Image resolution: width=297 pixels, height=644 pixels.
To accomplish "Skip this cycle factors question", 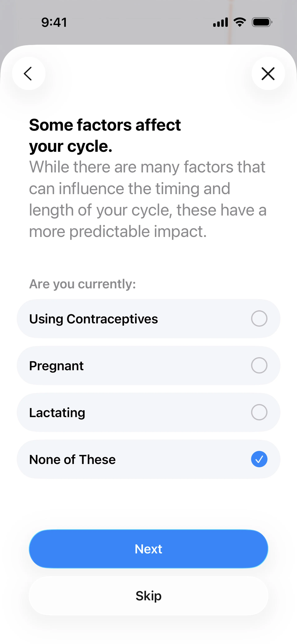I will click(148, 596).
